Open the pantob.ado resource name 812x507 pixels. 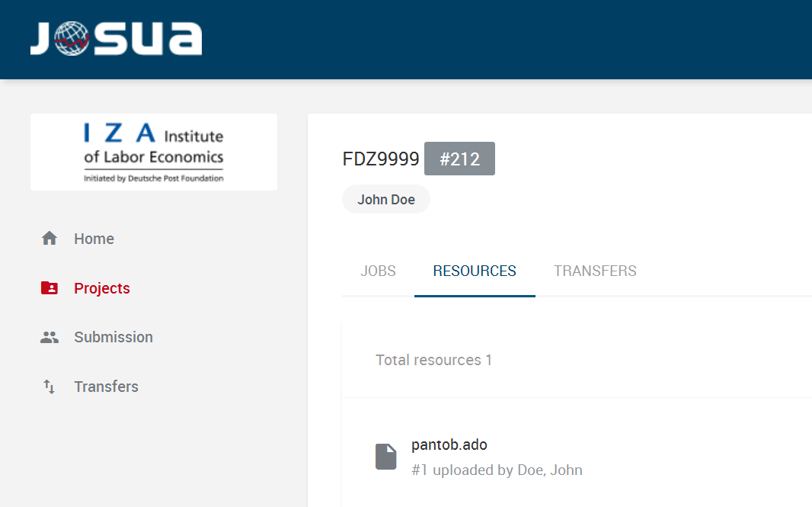pos(449,444)
